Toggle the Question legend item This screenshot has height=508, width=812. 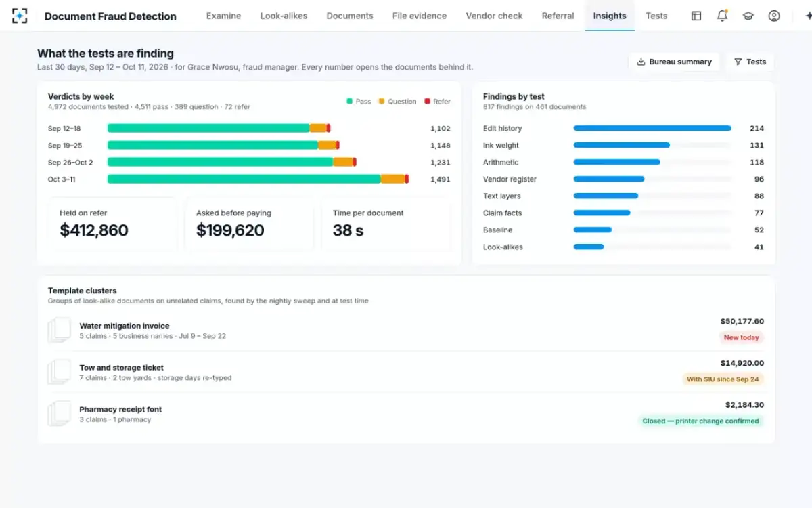click(397, 102)
